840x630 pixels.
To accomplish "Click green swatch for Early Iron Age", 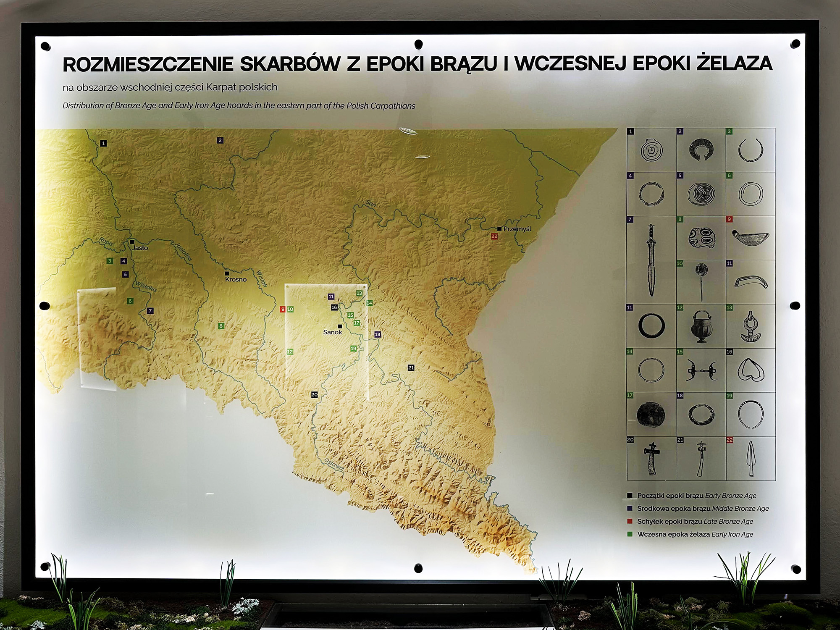I will pos(630,535).
